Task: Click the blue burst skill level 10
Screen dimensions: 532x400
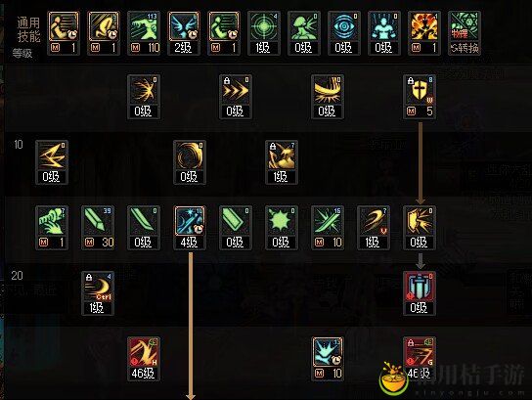Action: 328,352
